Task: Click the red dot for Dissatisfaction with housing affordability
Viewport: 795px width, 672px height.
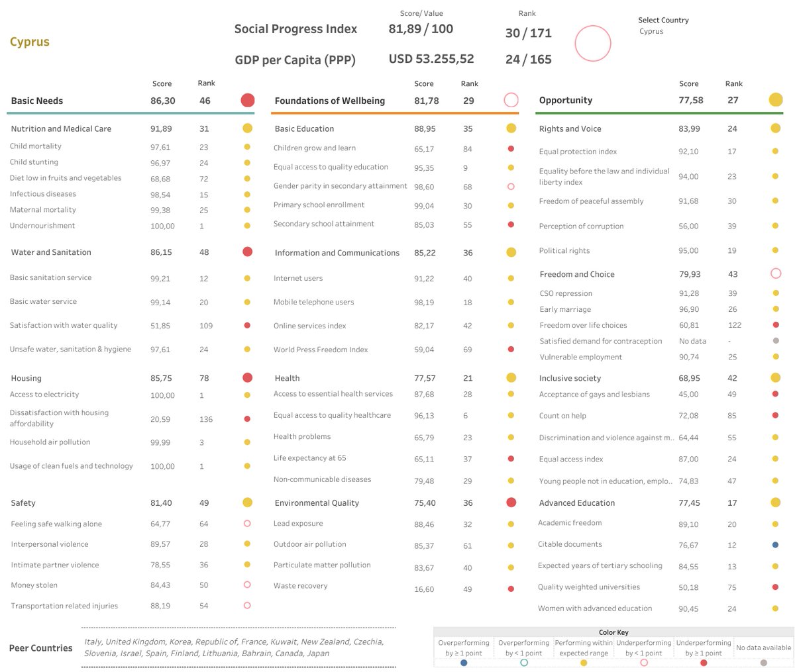Action: [x=247, y=418]
